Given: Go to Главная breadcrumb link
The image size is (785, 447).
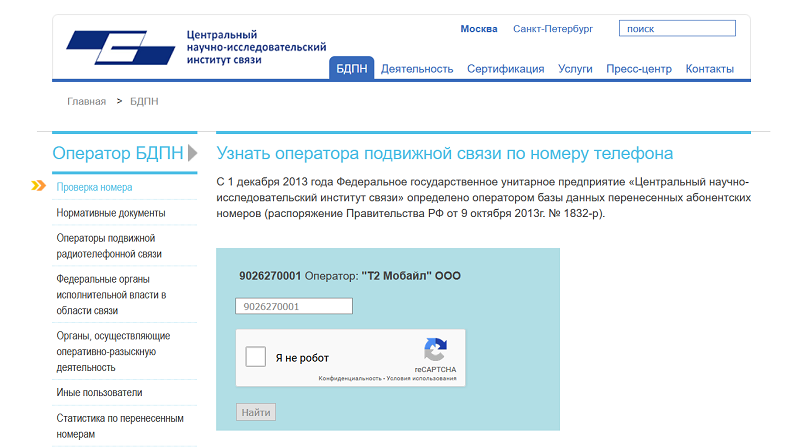Looking at the screenshot, I should tap(87, 102).
